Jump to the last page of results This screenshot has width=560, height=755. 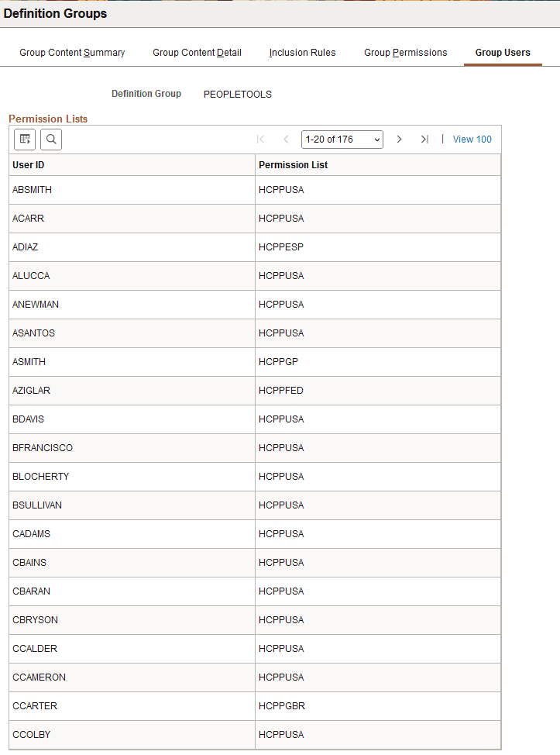pos(424,140)
